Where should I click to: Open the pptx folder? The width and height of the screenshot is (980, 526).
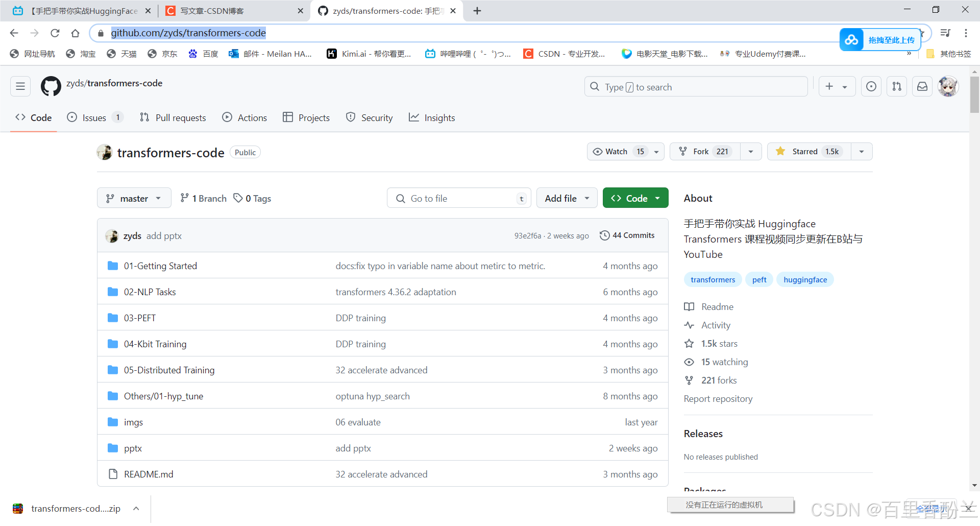(x=133, y=448)
